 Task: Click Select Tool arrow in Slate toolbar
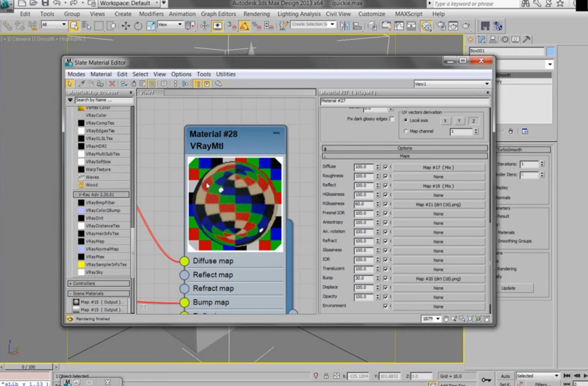[70, 84]
